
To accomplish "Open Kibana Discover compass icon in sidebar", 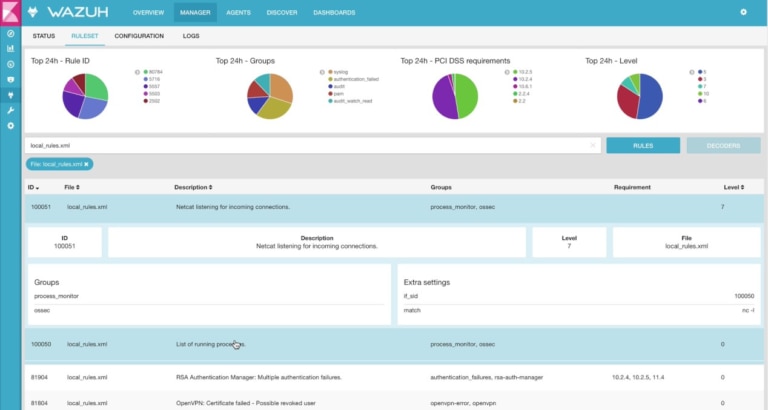I will [10, 33].
